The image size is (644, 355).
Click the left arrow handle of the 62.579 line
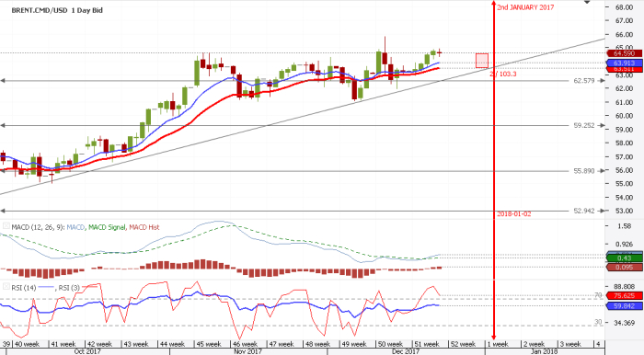[x=3, y=81]
